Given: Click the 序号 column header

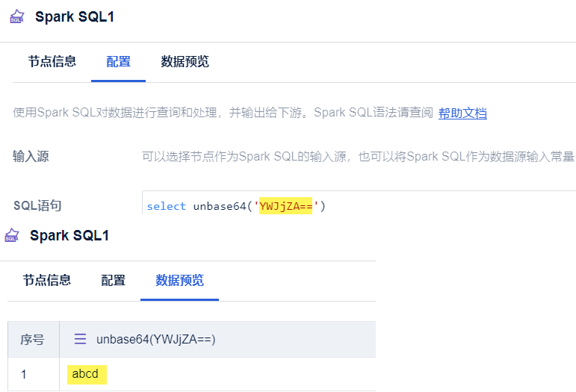Looking at the screenshot, I should point(33,340).
